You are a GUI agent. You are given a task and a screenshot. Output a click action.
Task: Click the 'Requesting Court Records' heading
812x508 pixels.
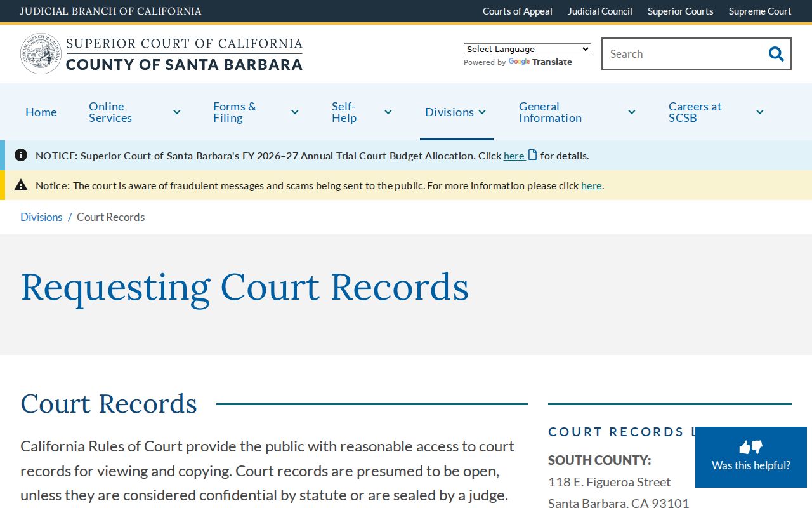coord(245,287)
